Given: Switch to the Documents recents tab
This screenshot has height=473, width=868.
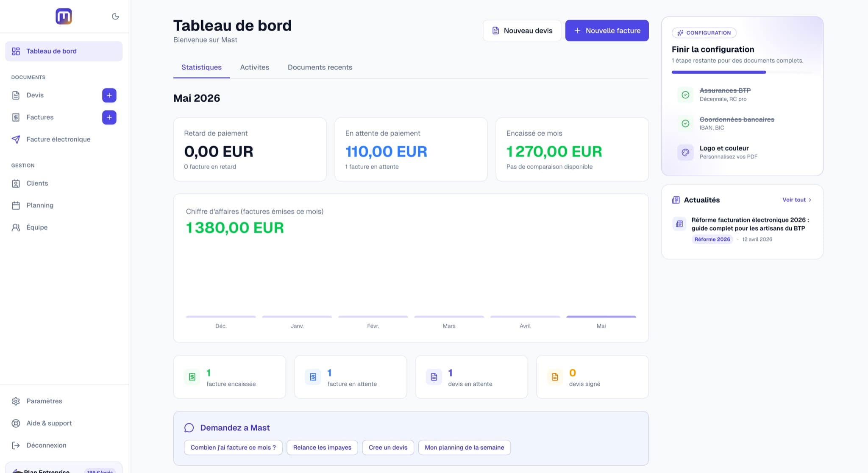Looking at the screenshot, I should click(320, 67).
